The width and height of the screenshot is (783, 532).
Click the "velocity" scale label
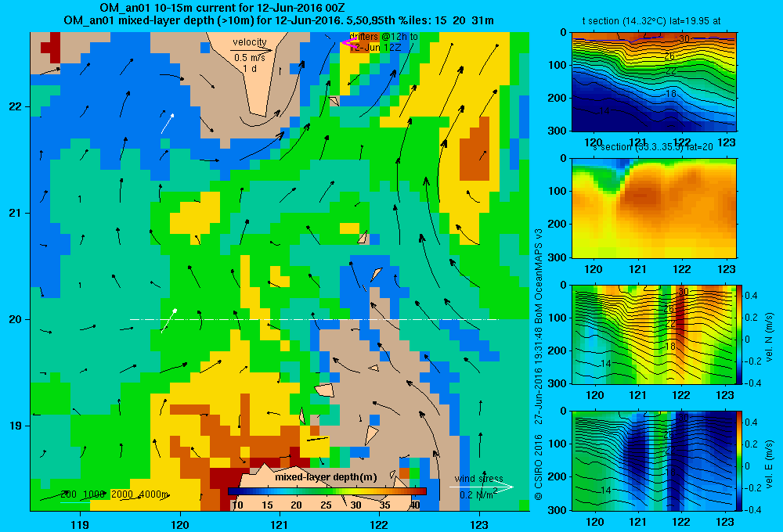tap(250, 42)
